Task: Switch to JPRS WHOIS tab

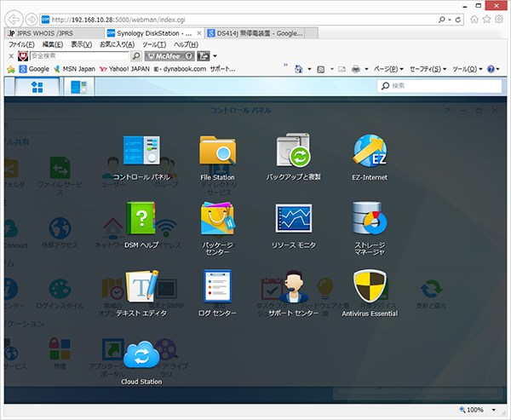Action: click(x=55, y=33)
